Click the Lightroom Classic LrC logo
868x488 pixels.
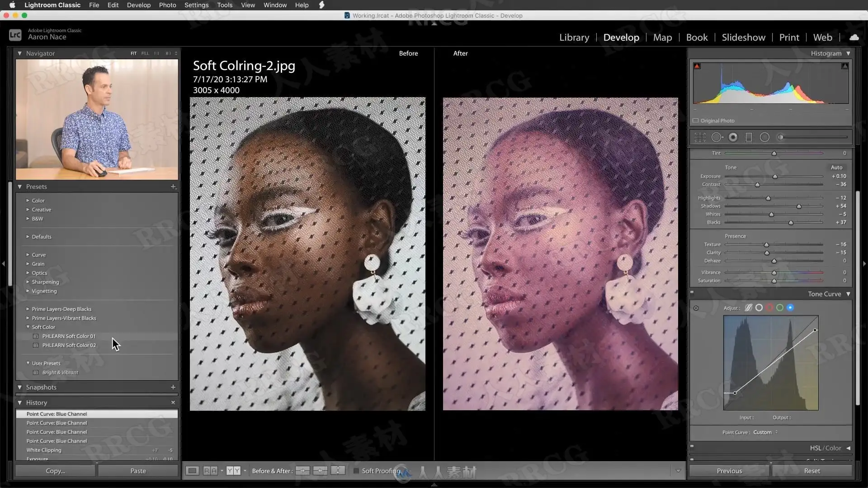pyautogui.click(x=15, y=34)
